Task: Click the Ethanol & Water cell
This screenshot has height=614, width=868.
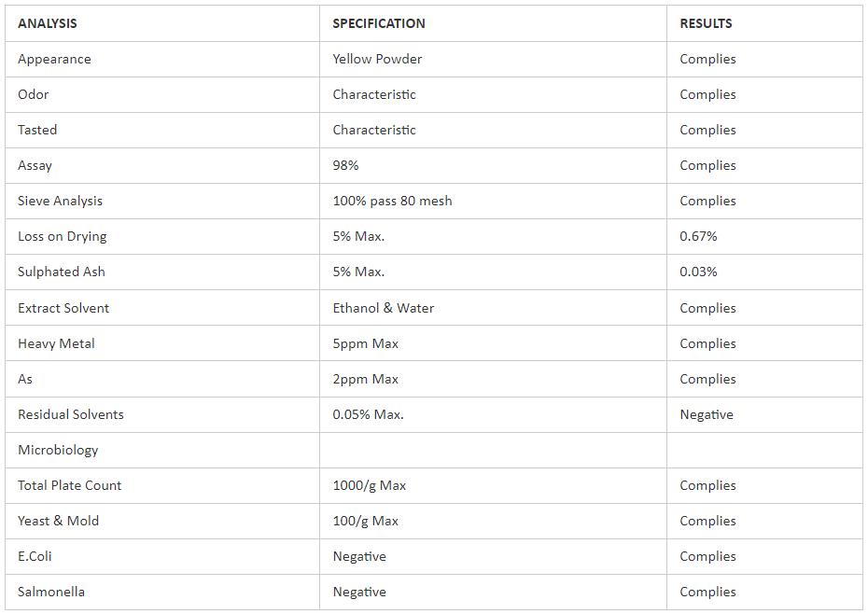Action: point(383,308)
